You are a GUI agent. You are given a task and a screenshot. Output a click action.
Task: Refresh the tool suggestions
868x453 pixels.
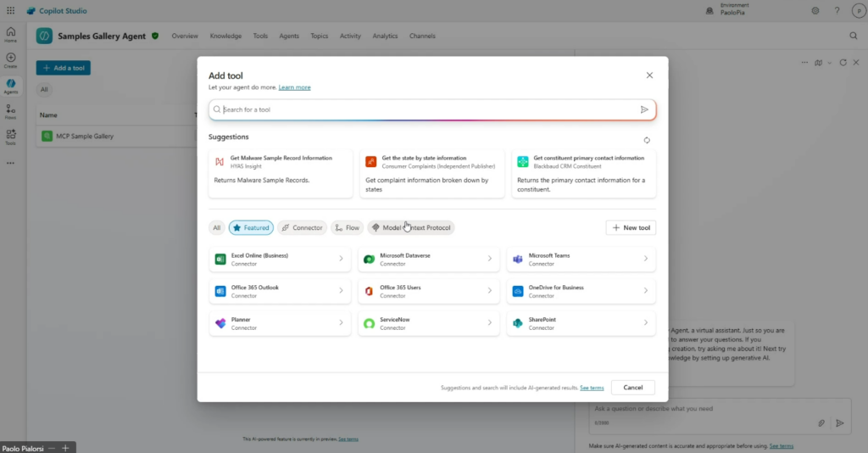click(x=647, y=140)
